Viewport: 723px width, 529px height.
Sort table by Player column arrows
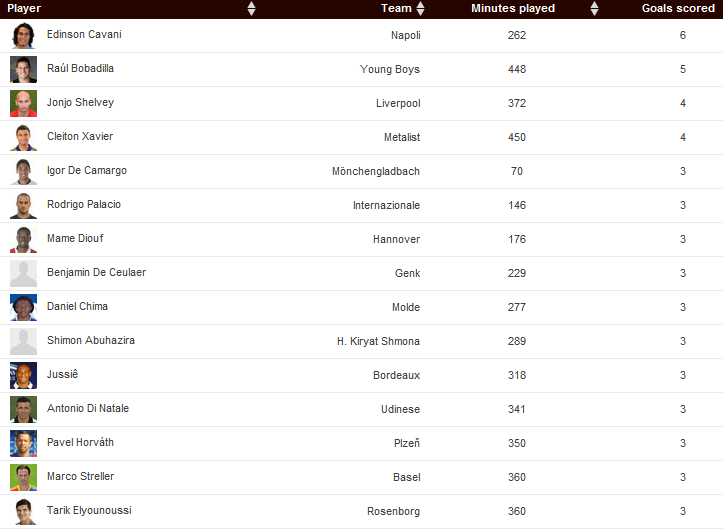(251, 9)
